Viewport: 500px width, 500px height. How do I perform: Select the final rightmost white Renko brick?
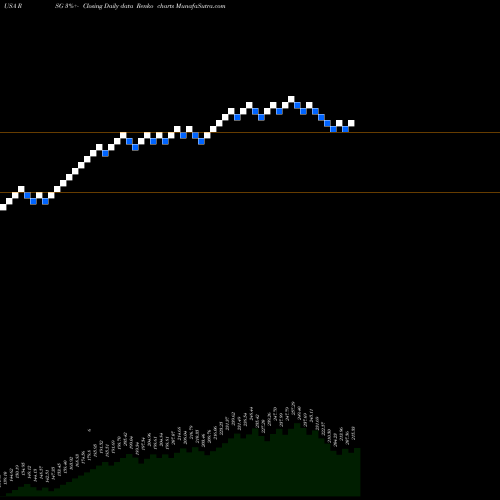[351, 123]
